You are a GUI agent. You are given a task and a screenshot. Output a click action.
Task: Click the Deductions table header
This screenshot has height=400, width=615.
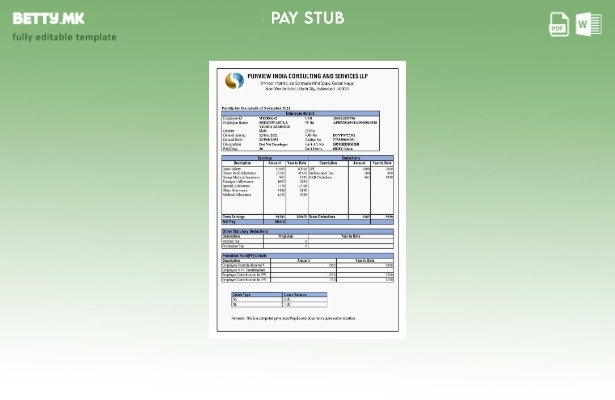tap(350, 157)
